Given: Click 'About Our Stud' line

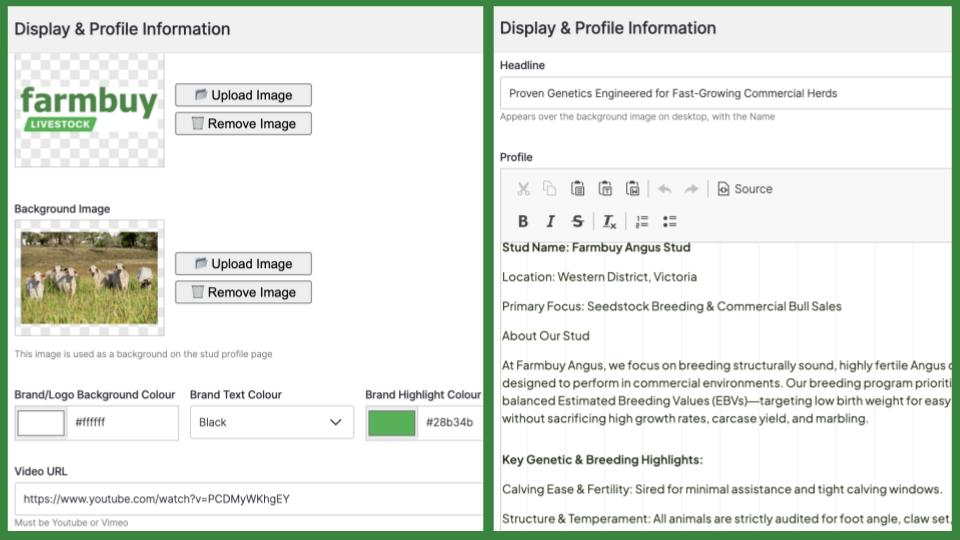Looking at the screenshot, I should pos(546,336).
